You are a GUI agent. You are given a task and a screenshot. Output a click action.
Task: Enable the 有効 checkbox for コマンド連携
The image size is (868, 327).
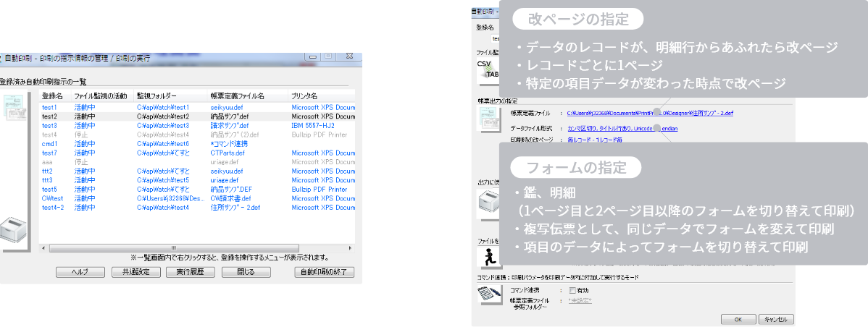(x=572, y=290)
